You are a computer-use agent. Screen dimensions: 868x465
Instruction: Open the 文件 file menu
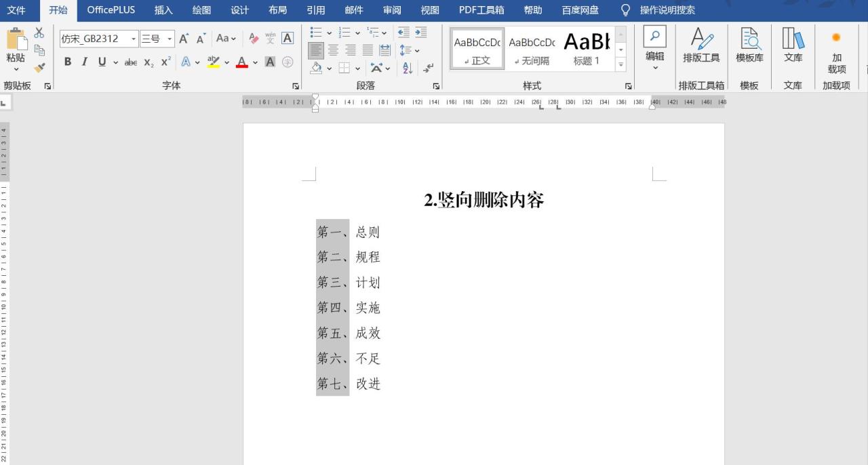click(x=16, y=10)
